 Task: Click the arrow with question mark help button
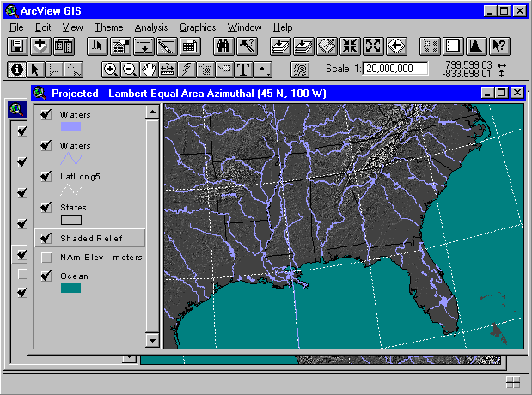click(499, 46)
